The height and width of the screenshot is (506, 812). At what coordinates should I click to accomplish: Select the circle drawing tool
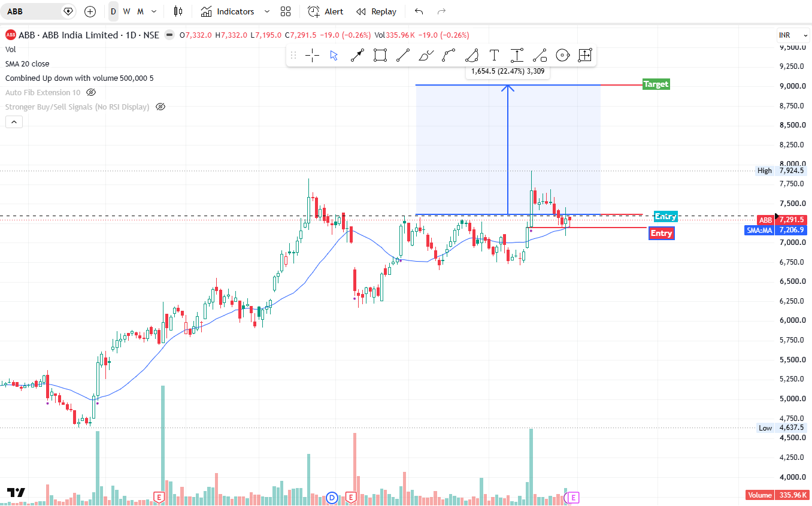coord(562,56)
